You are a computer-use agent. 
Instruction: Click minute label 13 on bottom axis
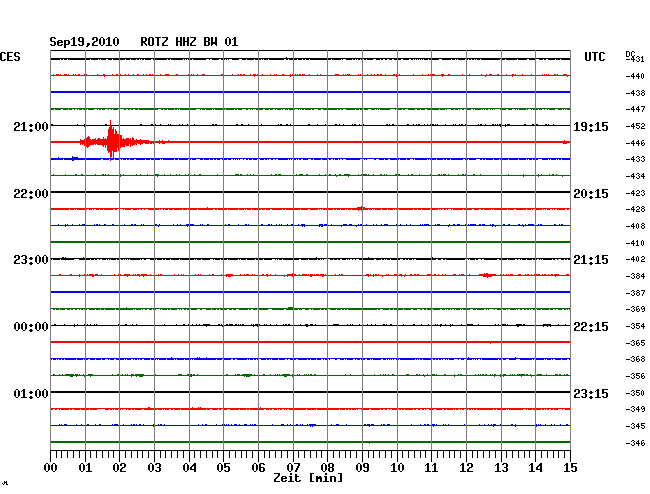coord(501,468)
